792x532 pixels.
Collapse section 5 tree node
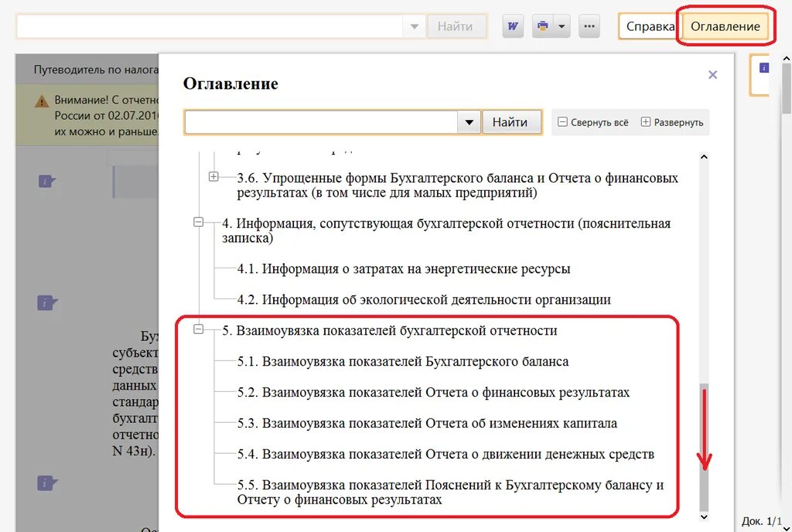point(199,329)
